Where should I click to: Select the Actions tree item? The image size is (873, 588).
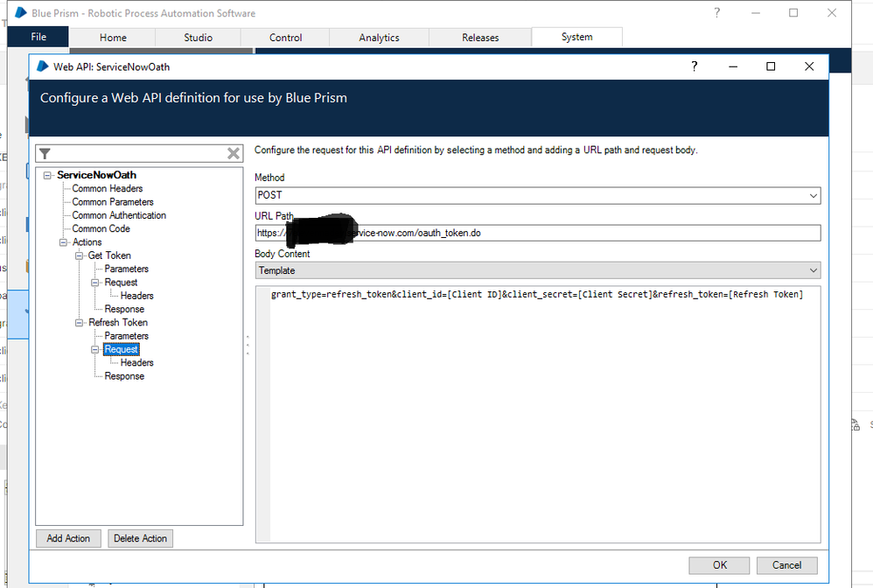(87, 242)
